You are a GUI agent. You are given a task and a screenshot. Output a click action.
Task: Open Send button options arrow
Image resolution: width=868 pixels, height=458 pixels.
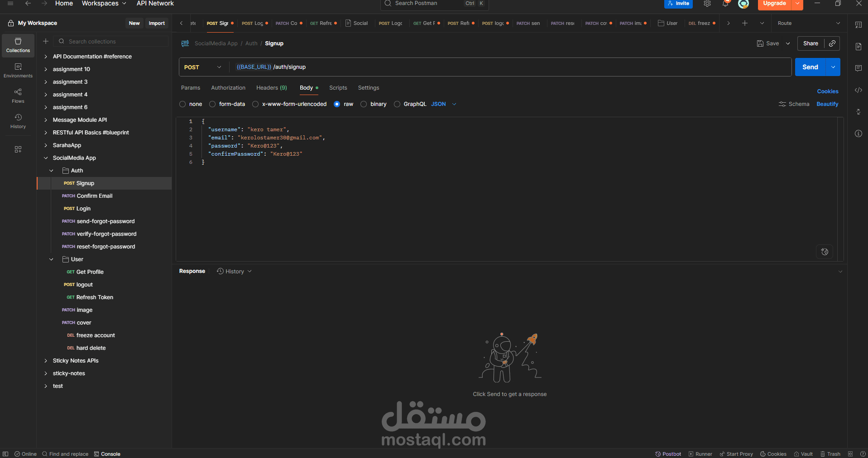pyautogui.click(x=833, y=67)
